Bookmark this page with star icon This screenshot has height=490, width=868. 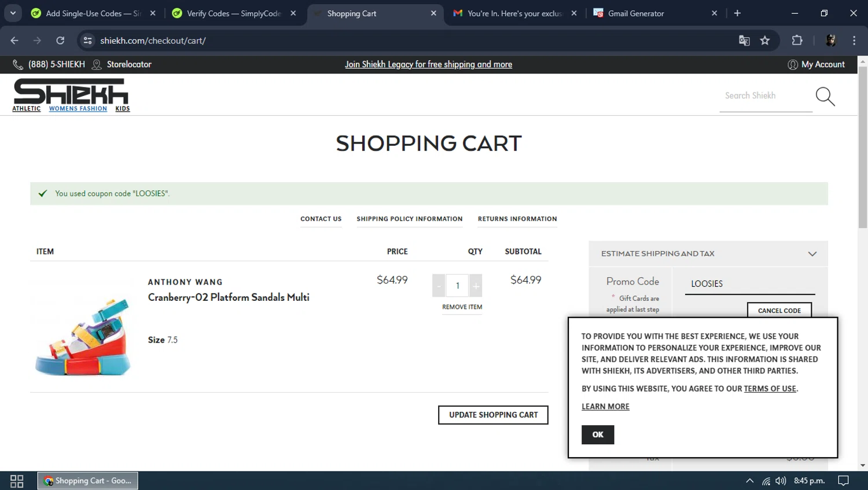point(765,40)
